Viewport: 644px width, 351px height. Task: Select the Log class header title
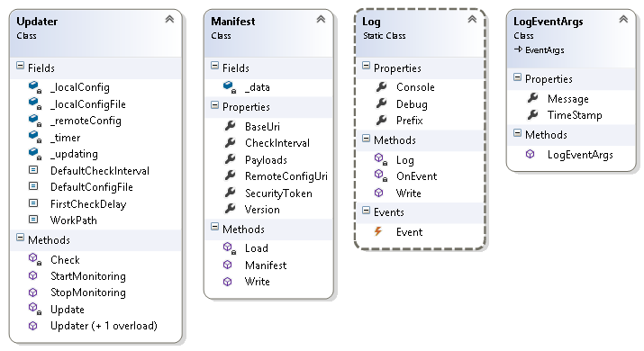(x=371, y=22)
